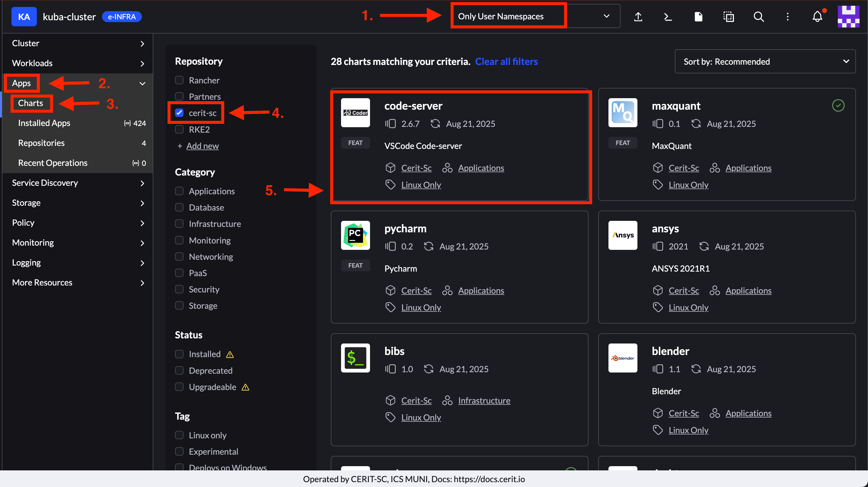Screen dimensions: 868x487
Task: Open the notifications bell icon
Action: pos(817,17)
